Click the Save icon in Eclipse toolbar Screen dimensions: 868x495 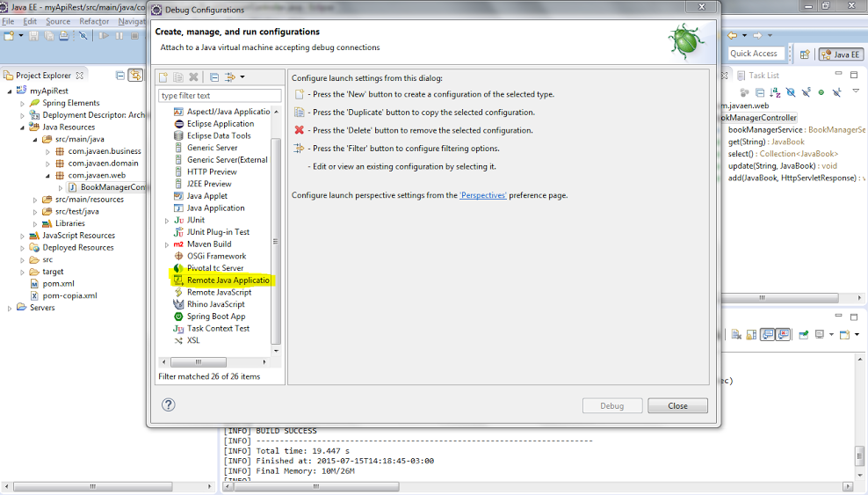[x=33, y=36]
